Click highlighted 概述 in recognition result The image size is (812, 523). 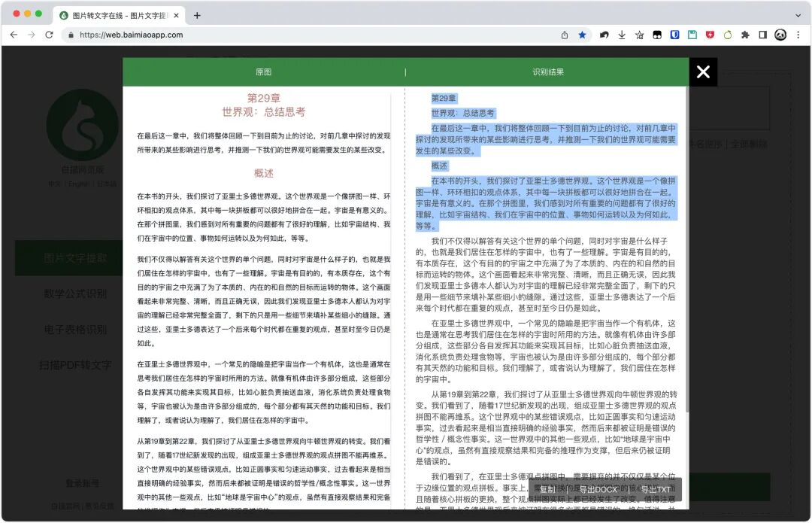click(439, 166)
